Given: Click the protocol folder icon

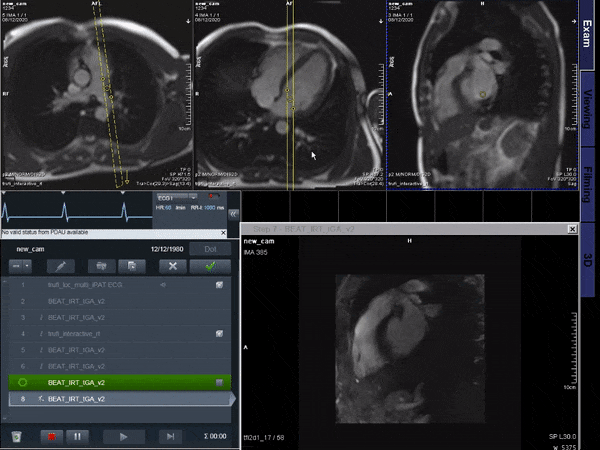Looking at the screenshot, I should (x=100, y=266).
